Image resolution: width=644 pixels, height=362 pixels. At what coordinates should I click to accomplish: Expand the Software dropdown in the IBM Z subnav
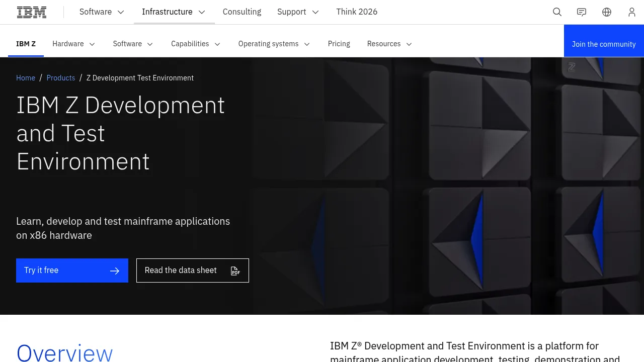133,44
